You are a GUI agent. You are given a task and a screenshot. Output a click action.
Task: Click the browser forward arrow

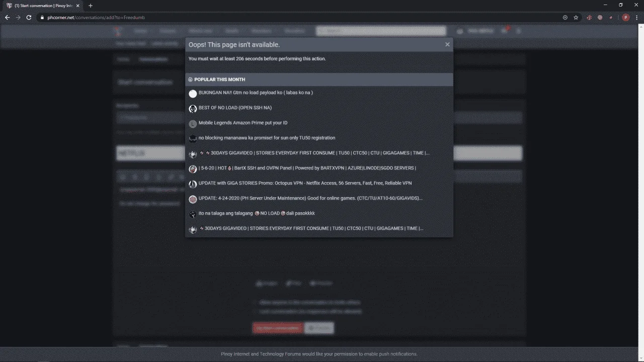[18, 17]
